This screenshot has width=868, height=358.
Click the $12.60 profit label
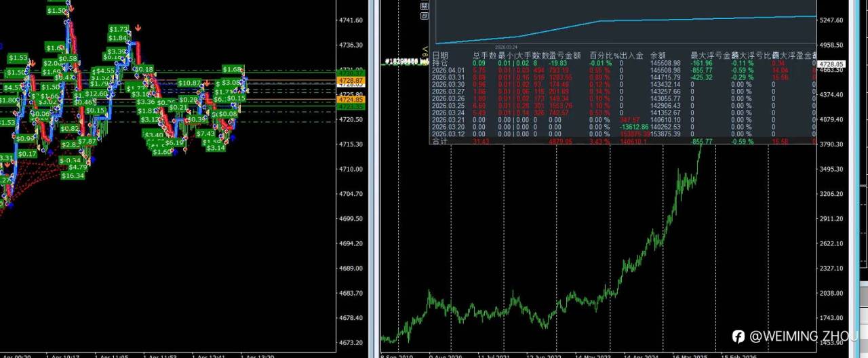pyautogui.click(x=96, y=94)
